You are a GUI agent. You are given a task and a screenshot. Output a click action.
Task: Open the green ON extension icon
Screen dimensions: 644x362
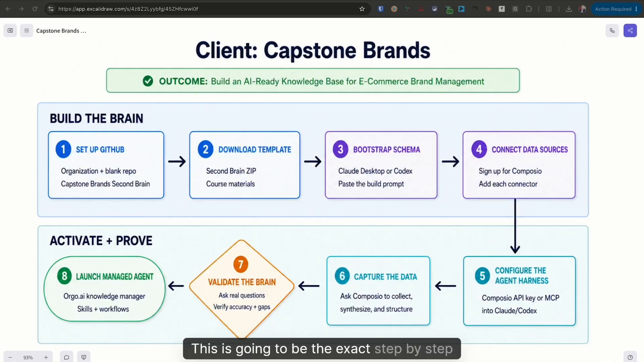pos(448,10)
